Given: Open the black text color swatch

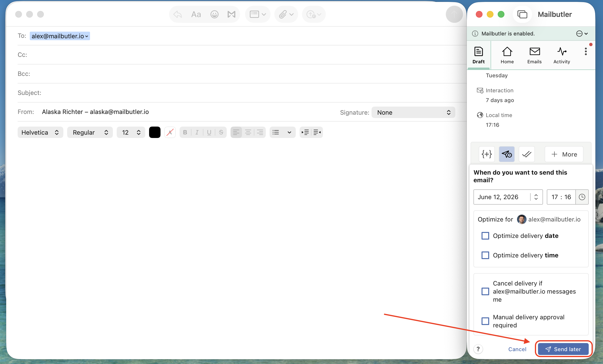Looking at the screenshot, I should tap(155, 132).
